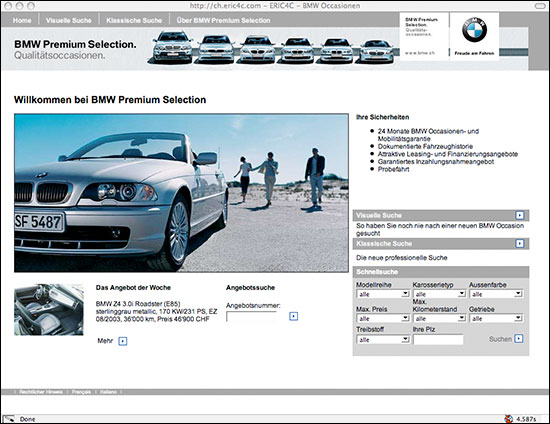Open the Home navigation item

point(22,20)
